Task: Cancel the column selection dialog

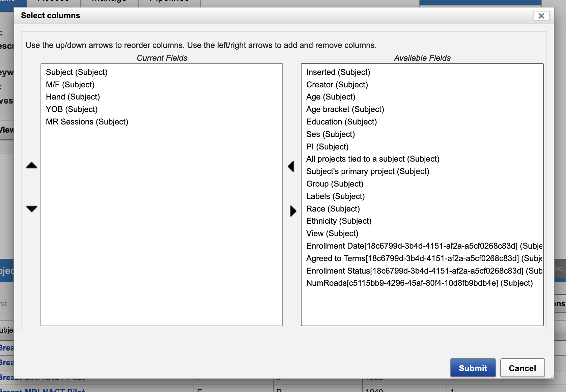Action: coord(522,368)
